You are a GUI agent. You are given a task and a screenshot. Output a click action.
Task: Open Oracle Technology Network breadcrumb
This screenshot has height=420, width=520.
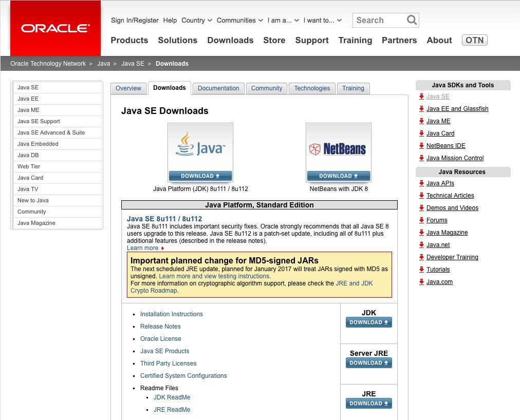(x=48, y=63)
